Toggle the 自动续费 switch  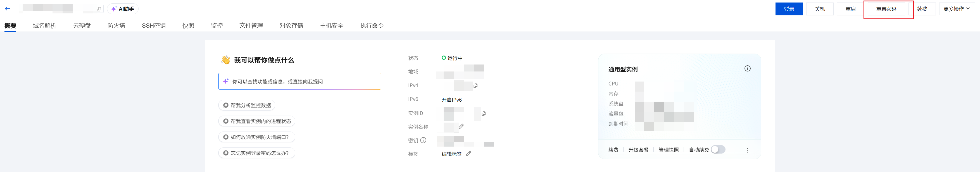point(718,150)
